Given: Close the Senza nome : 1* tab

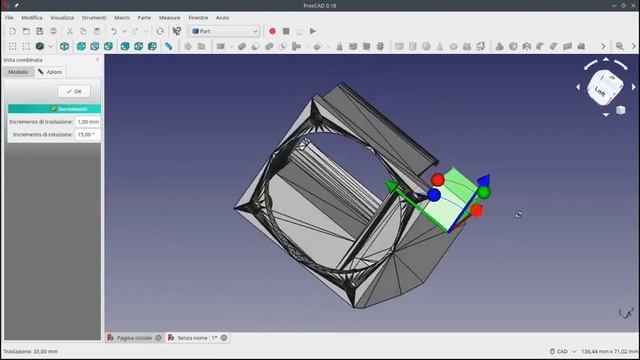Looking at the screenshot, I should pos(224,338).
